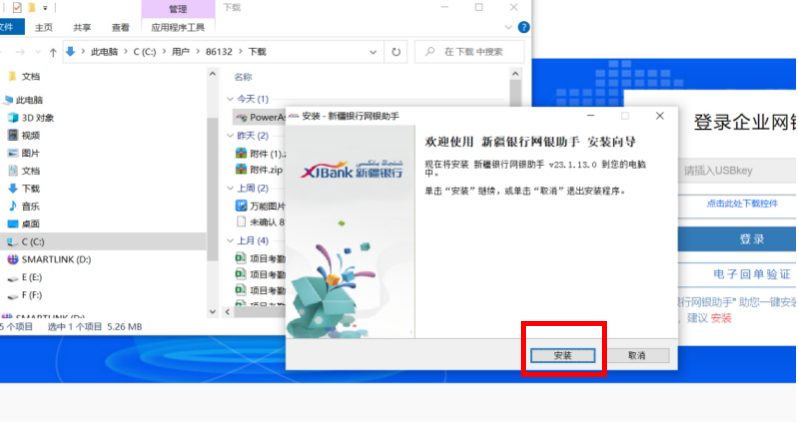Select the 万能图片 file entry

[260, 206]
